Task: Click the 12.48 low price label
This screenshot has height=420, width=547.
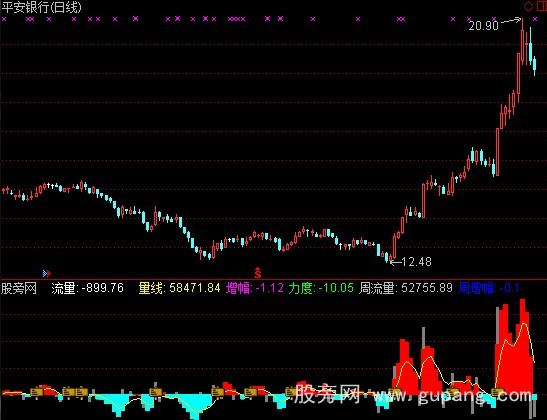Action: click(x=417, y=262)
